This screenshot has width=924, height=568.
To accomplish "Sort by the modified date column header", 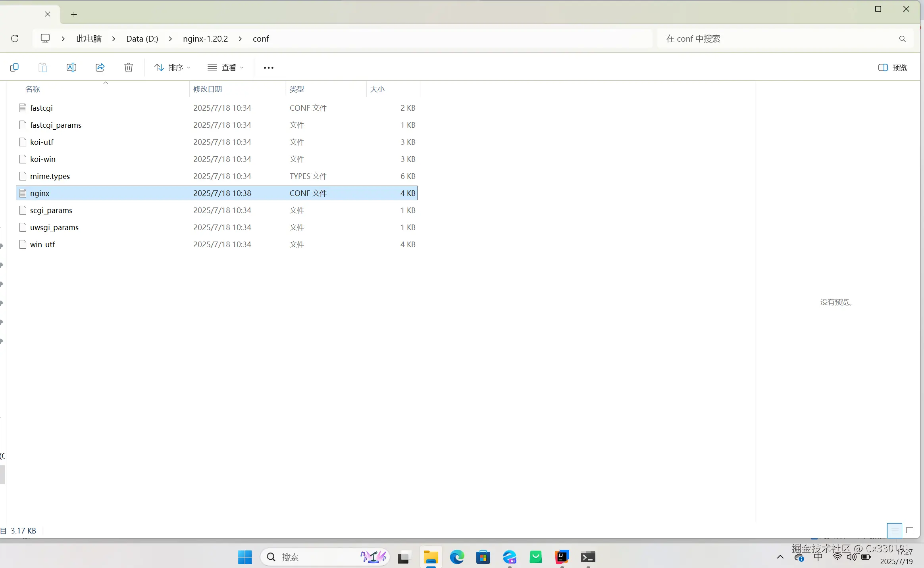I will point(208,89).
